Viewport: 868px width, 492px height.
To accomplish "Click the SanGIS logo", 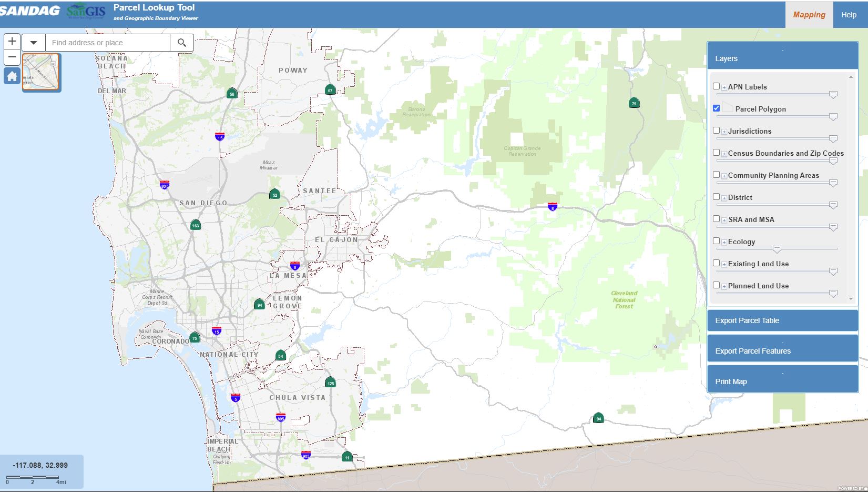I will pyautogui.click(x=86, y=11).
